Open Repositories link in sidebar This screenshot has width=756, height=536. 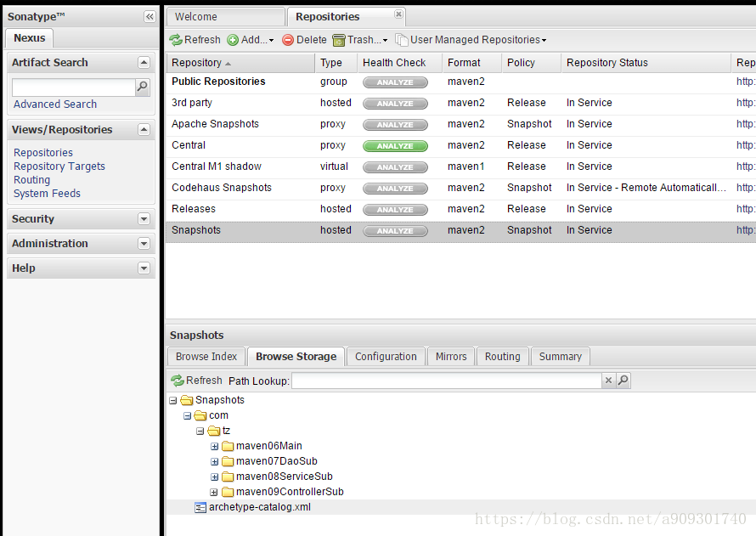[43, 152]
